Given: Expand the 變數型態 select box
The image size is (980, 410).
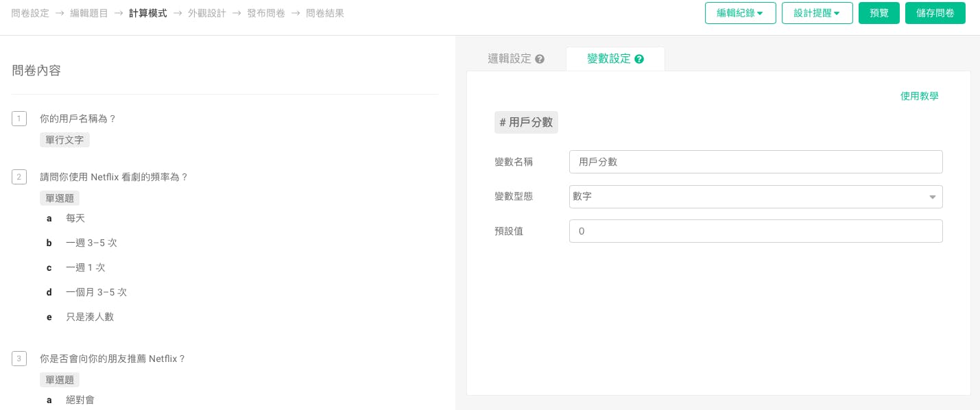Looking at the screenshot, I should coord(755,197).
